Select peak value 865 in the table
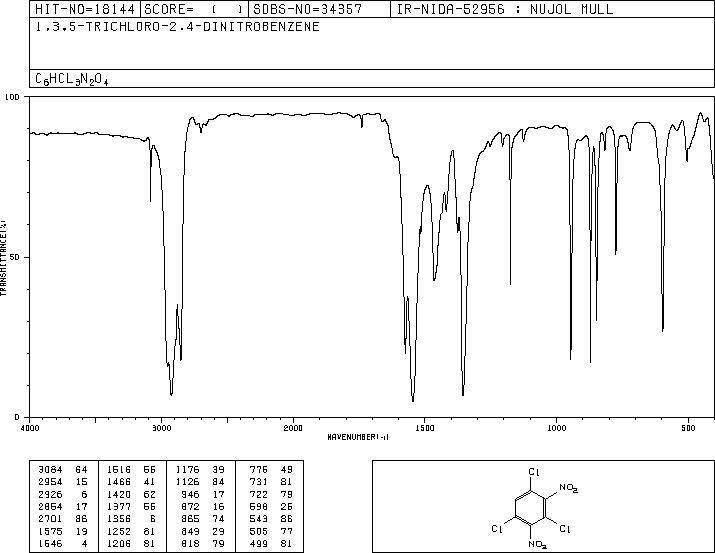 191,519
